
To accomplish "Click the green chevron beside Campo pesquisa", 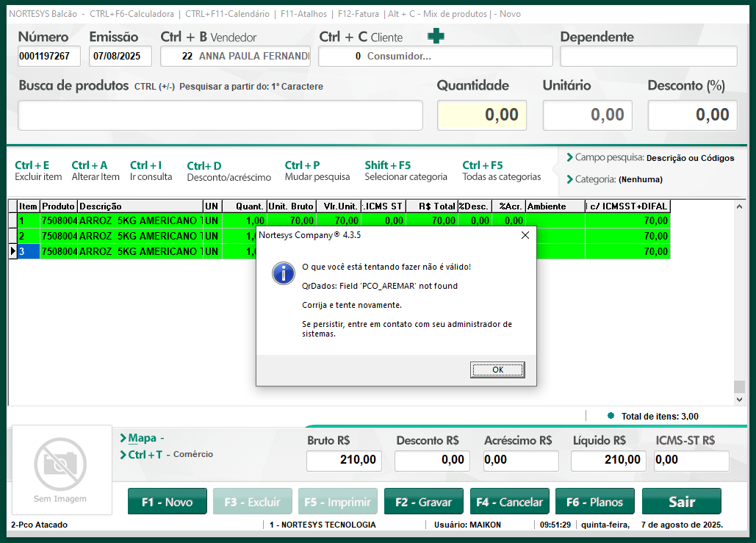I will click(x=569, y=157).
